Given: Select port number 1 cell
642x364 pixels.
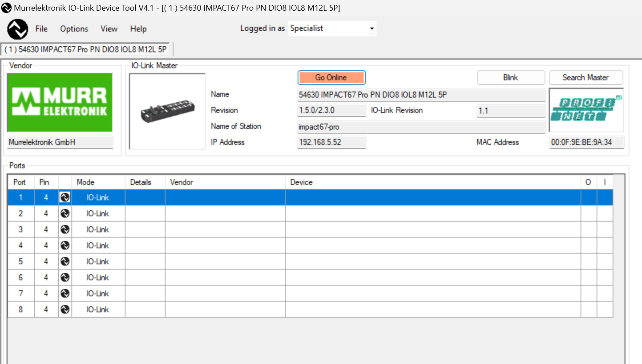Looking at the screenshot, I should coord(21,197).
